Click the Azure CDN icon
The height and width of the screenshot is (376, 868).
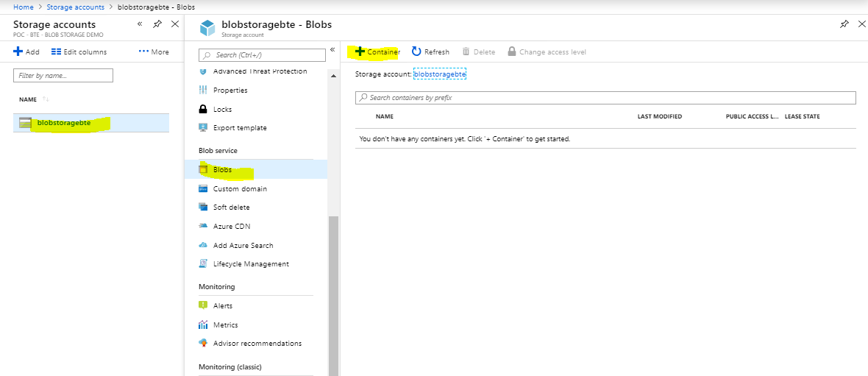click(202, 227)
